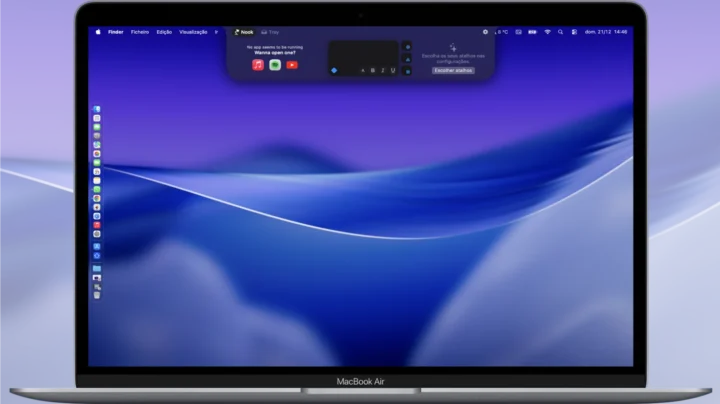Screen dimensions: 720x404
Task: Open the Visualização menu
Action: tap(193, 32)
